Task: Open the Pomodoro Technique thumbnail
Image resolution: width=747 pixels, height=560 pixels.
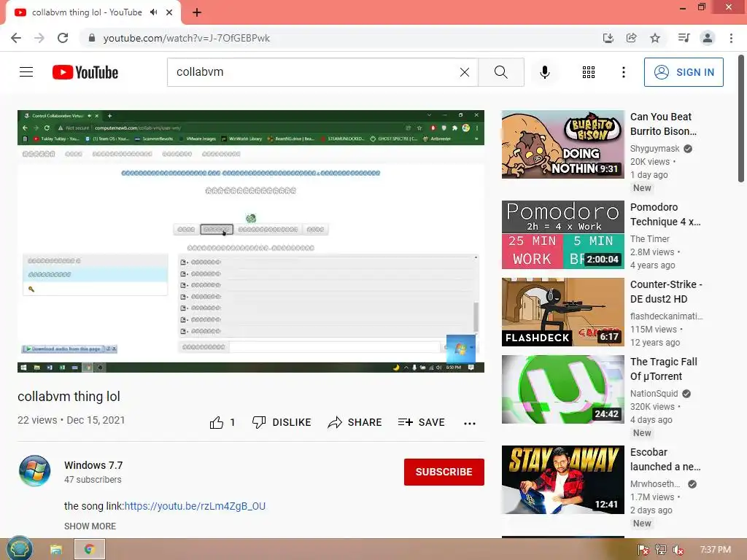Action: pos(563,235)
